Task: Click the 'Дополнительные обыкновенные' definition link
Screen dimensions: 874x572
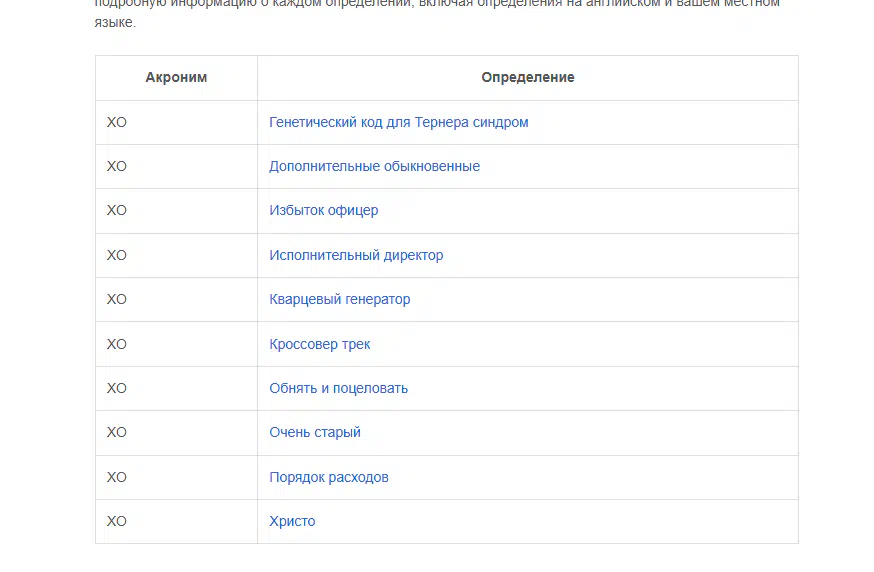Action: (374, 166)
